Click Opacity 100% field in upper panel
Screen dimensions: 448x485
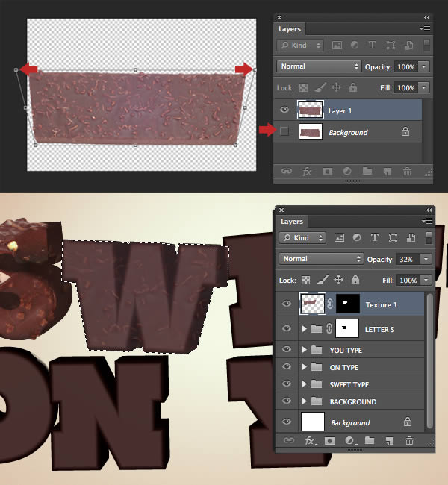[406, 67]
